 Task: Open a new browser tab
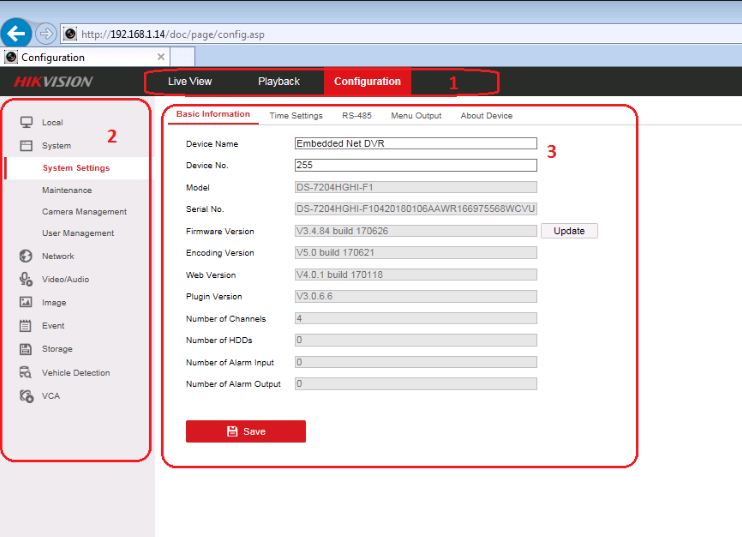pos(183,57)
